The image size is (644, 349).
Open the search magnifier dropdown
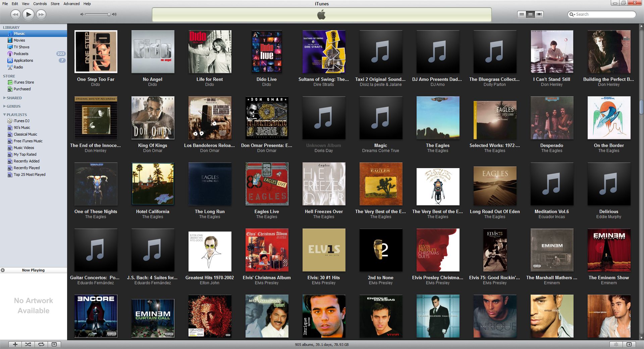point(572,14)
